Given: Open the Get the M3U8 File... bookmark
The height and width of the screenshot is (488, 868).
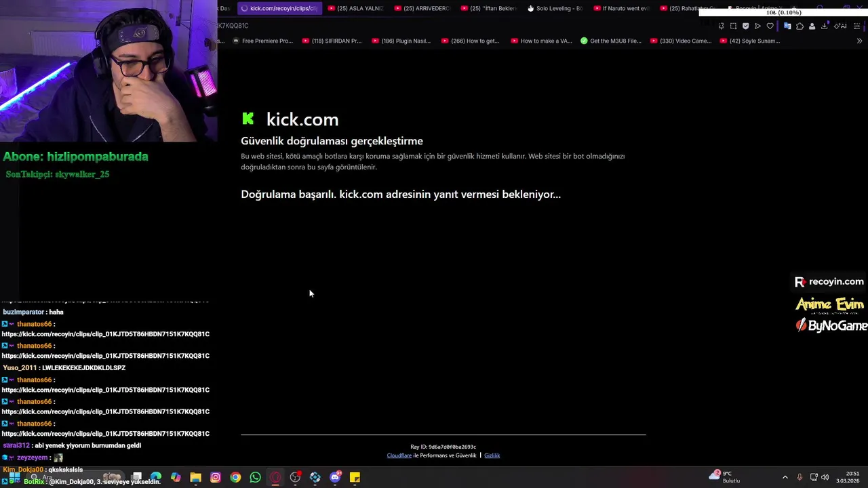Looking at the screenshot, I should (611, 41).
